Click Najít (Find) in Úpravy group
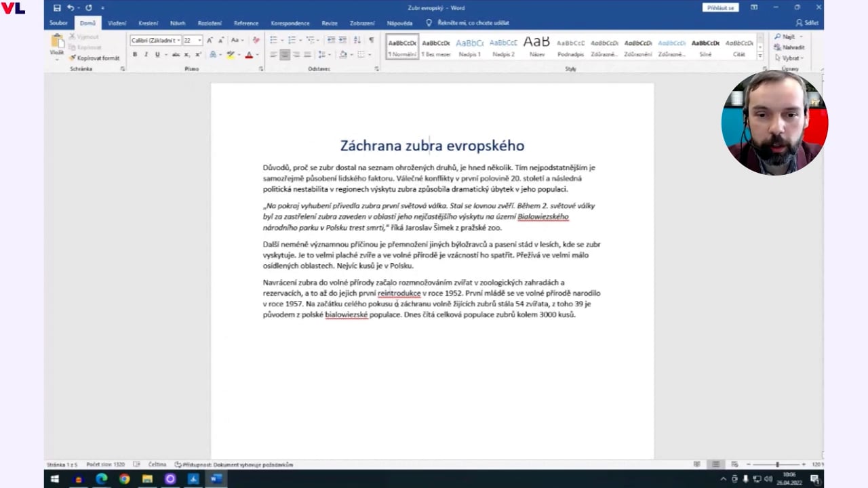868x488 pixels. (788, 37)
